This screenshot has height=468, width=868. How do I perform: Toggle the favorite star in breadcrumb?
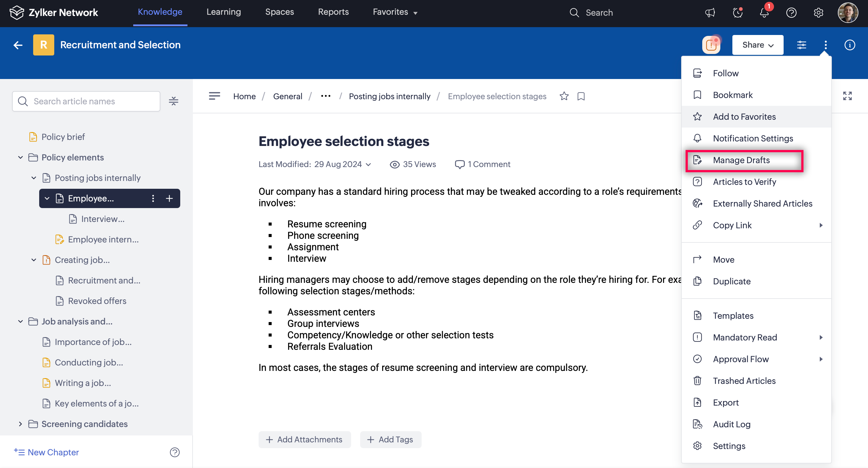coord(564,96)
